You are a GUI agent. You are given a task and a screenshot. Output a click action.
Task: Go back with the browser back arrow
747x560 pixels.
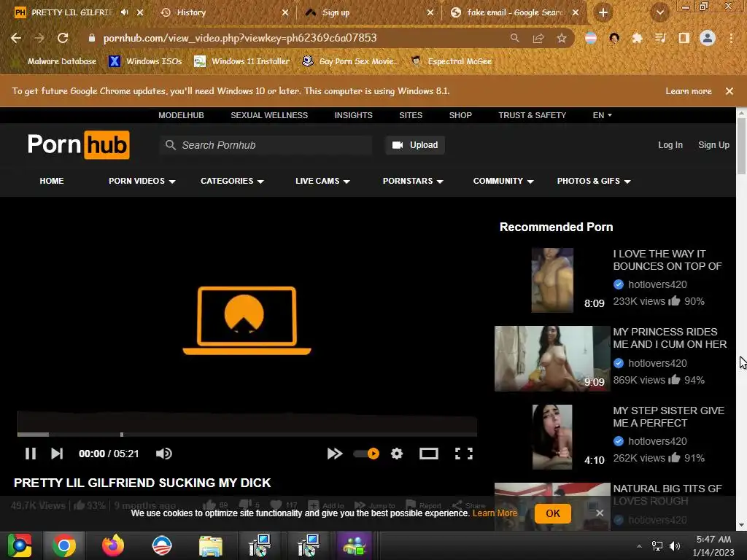click(x=16, y=38)
